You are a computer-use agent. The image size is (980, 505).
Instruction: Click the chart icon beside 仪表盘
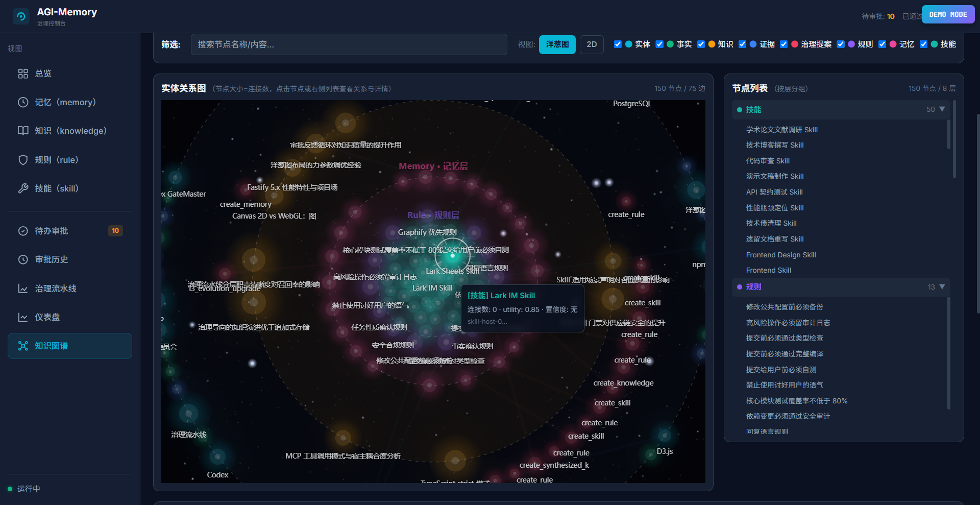click(x=23, y=317)
